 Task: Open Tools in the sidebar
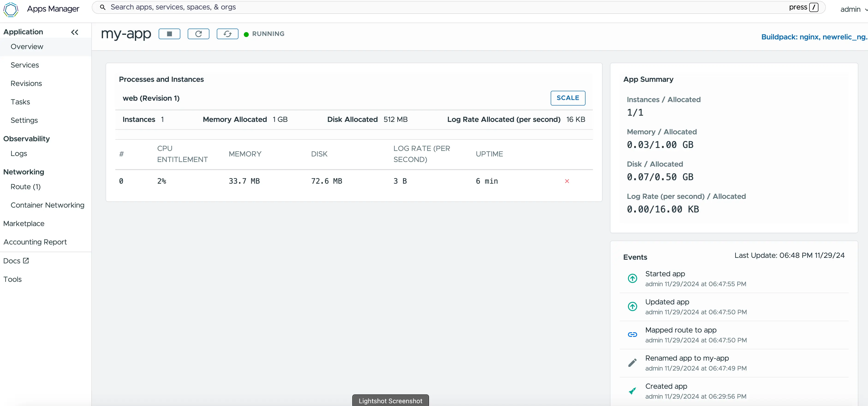(12, 279)
